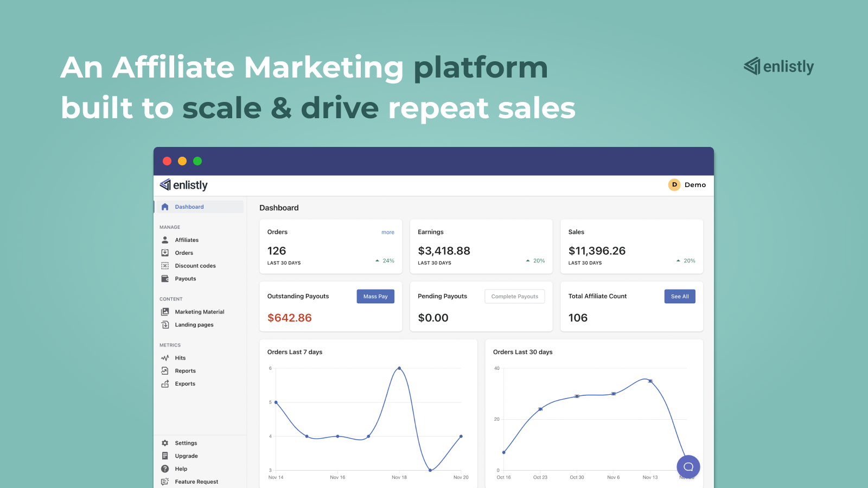868x488 pixels.
Task: Click the Dashboard home icon in sidebar
Action: click(165, 207)
